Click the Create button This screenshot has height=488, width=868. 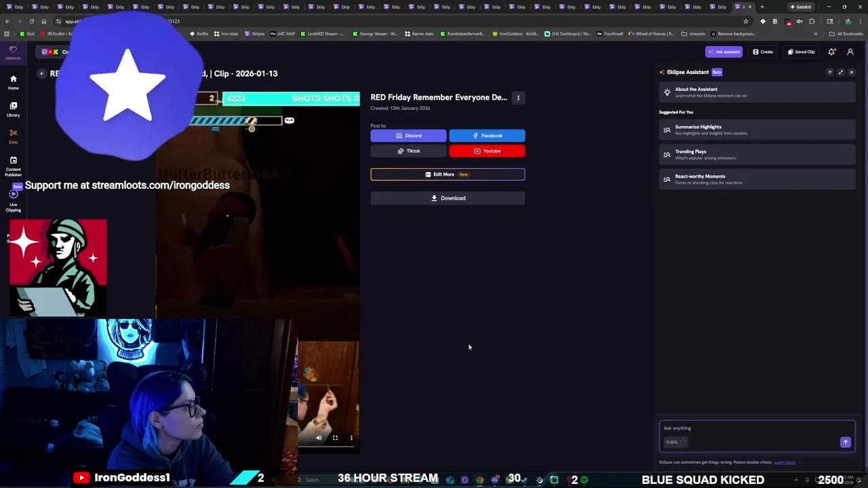(x=763, y=52)
